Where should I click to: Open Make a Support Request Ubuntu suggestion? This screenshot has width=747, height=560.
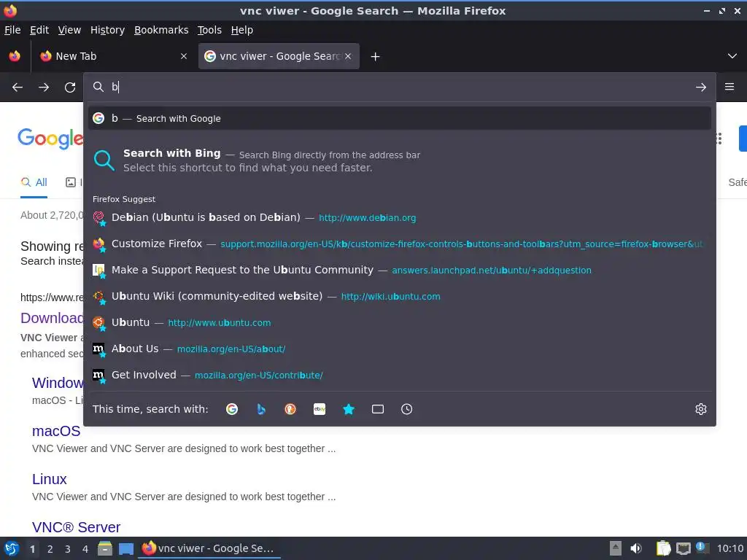point(399,270)
